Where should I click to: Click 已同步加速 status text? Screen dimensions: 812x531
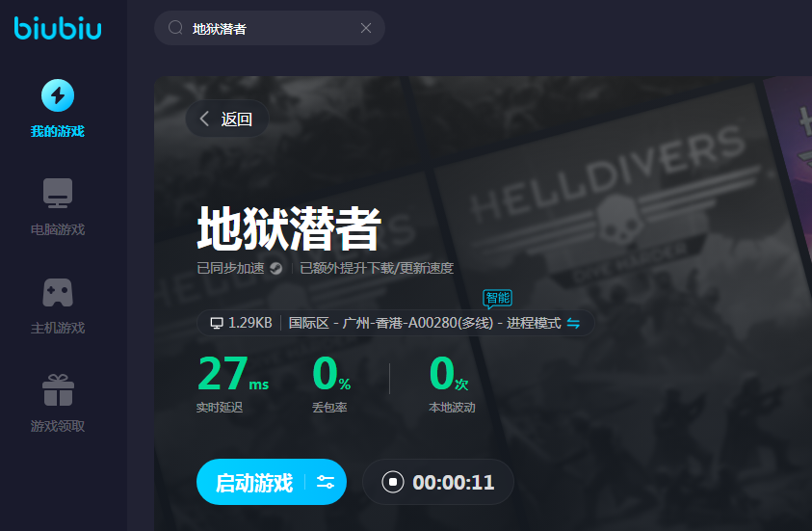click(230, 268)
